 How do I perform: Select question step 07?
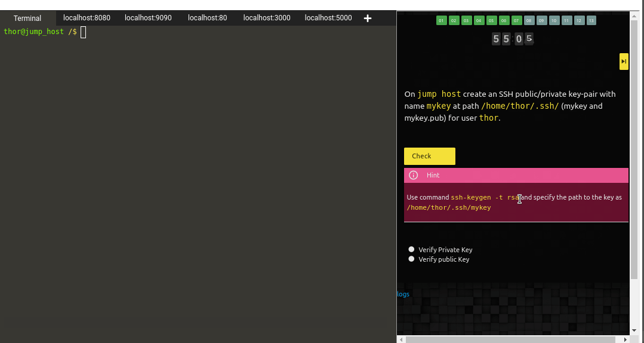click(517, 20)
